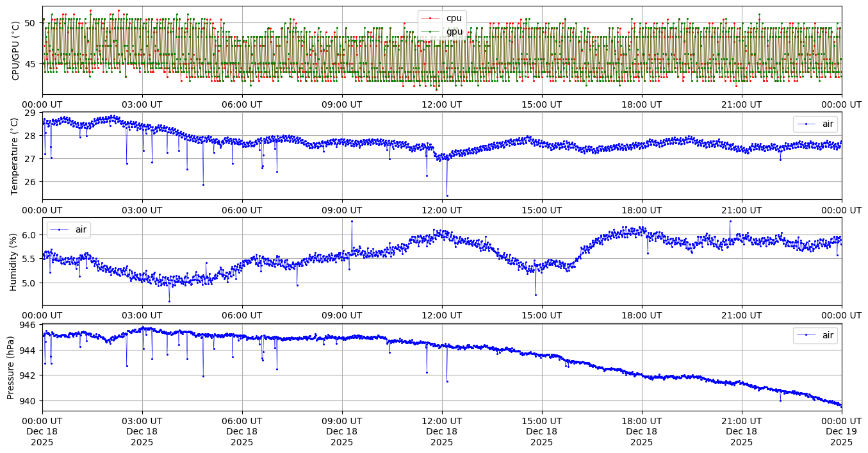Select the Pressure (hPa) y-axis label

(x=11, y=367)
